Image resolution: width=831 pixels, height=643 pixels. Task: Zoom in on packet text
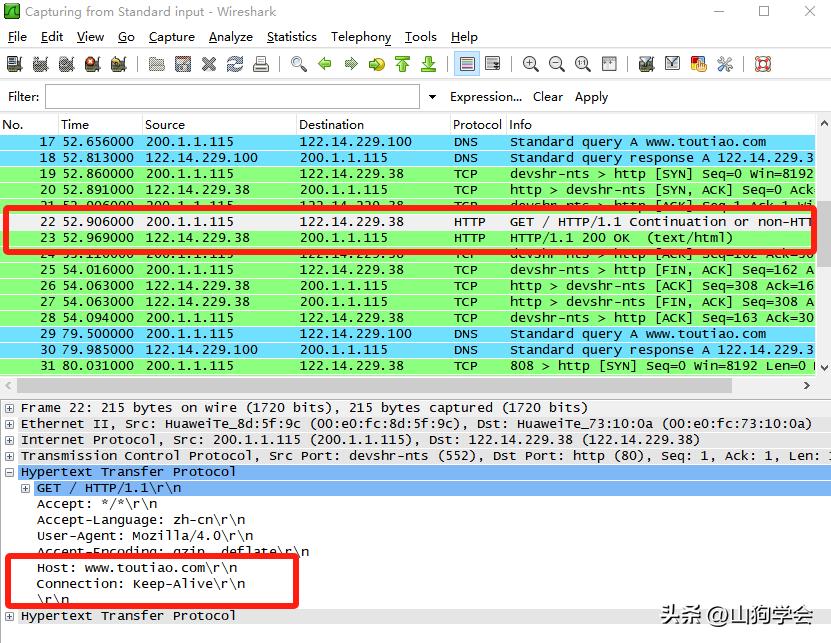[531, 64]
